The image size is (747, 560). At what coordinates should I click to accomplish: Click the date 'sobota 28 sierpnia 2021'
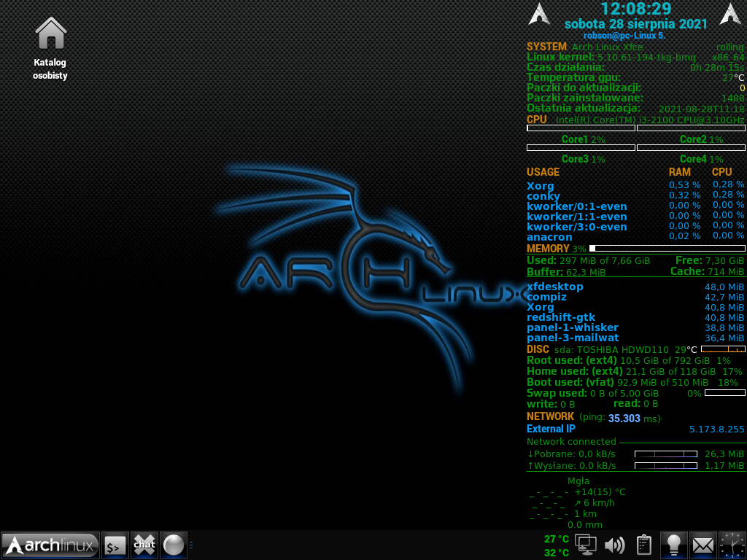(x=636, y=24)
